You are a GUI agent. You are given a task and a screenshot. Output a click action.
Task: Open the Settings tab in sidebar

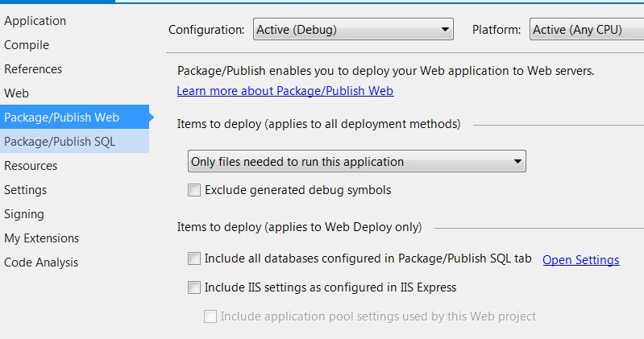tap(26, 190)
